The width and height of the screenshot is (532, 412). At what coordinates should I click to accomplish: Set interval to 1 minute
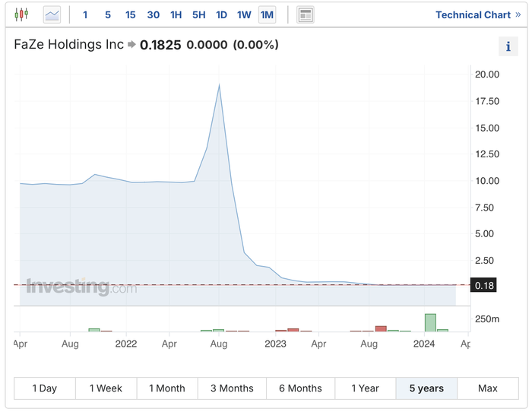click(x=85, y=15)
